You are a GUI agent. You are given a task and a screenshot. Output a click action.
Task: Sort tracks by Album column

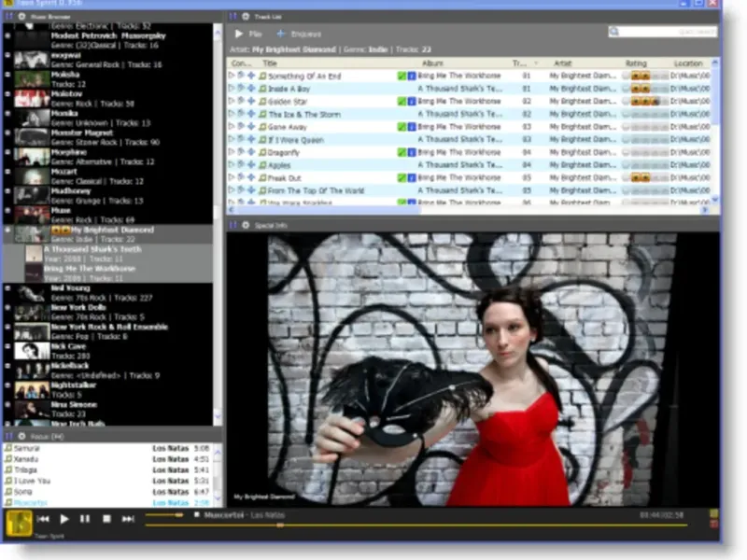pyautogui.click(x=432, y=63)
